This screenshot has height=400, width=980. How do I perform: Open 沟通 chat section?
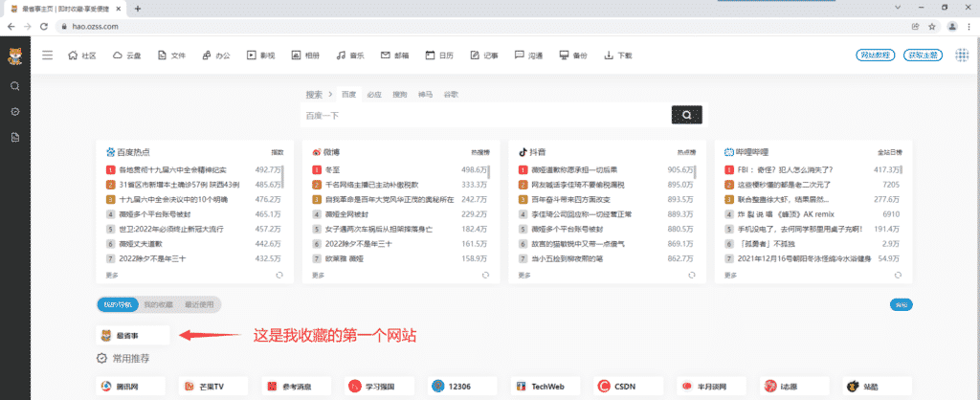pos(528,55)
